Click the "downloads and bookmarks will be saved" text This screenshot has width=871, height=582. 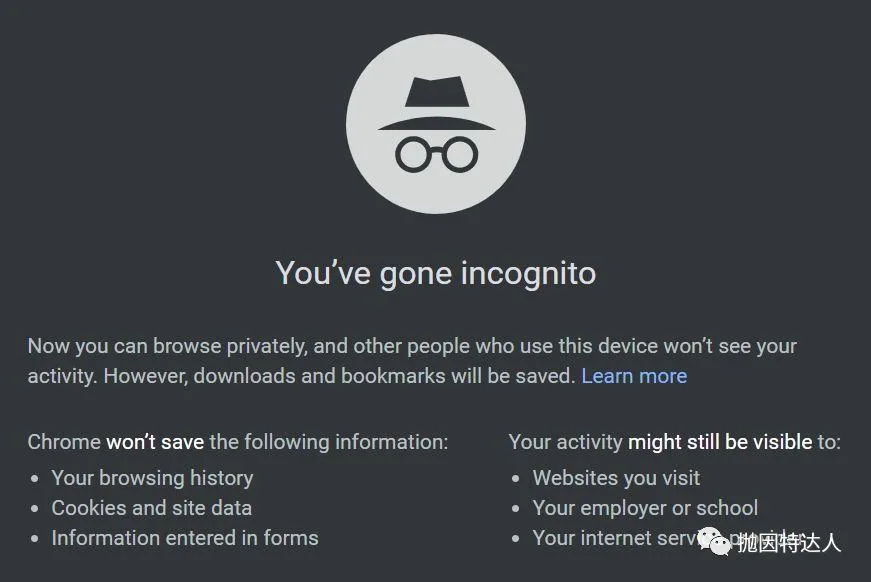(x=384, y=376)
